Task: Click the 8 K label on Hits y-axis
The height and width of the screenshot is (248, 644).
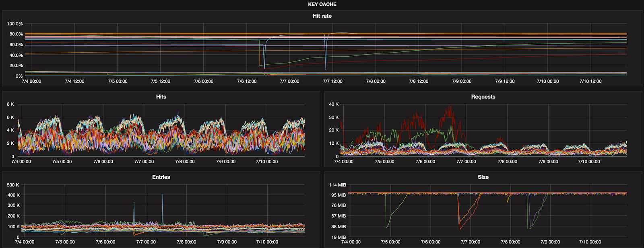Action: 10,105
